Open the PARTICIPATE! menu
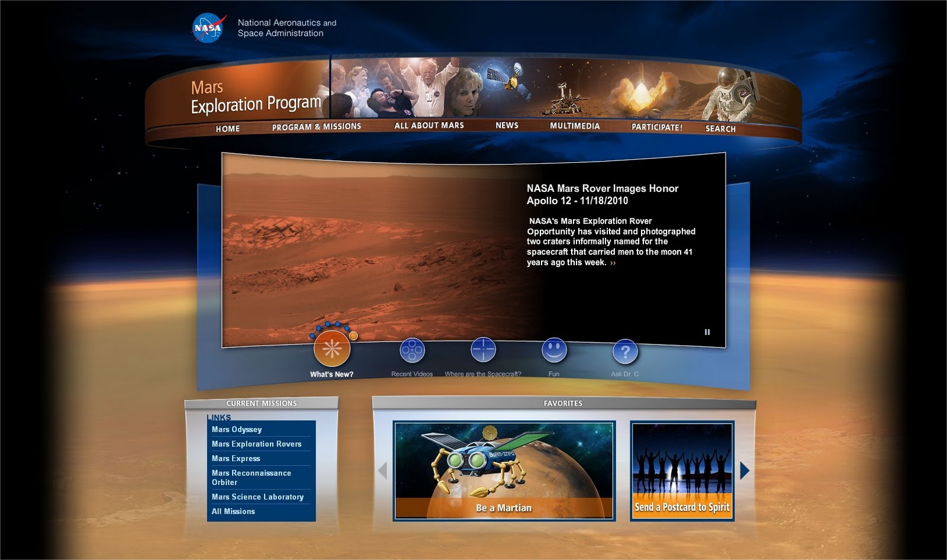This screenshot has height=560, width=947. [656, 127]
